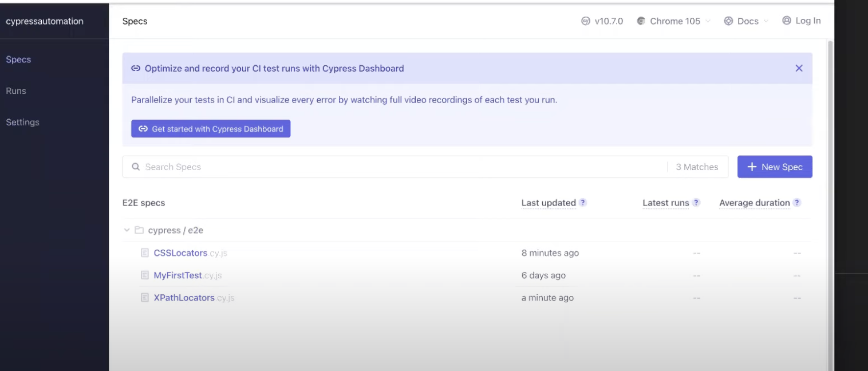Click the Parallelize your tests banner description
This screenshot has height=371, width=868.
coord(344,100)
